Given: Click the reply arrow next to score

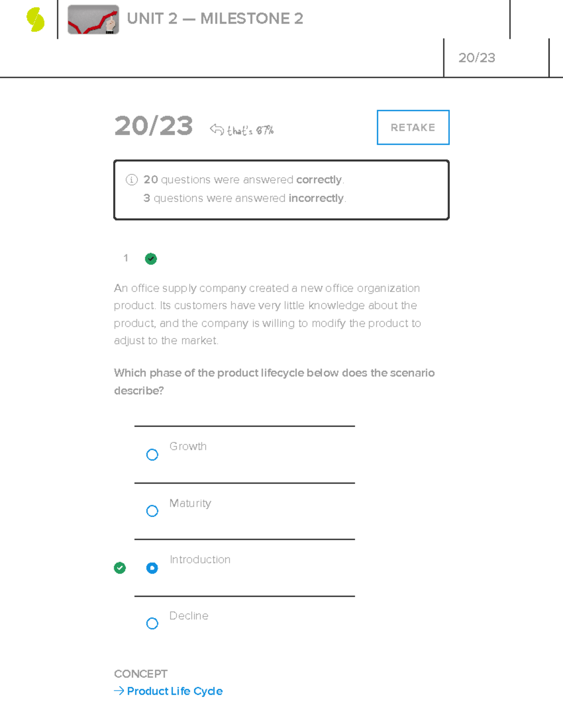Looking at the screenshot, I should (x=217, y=129).
